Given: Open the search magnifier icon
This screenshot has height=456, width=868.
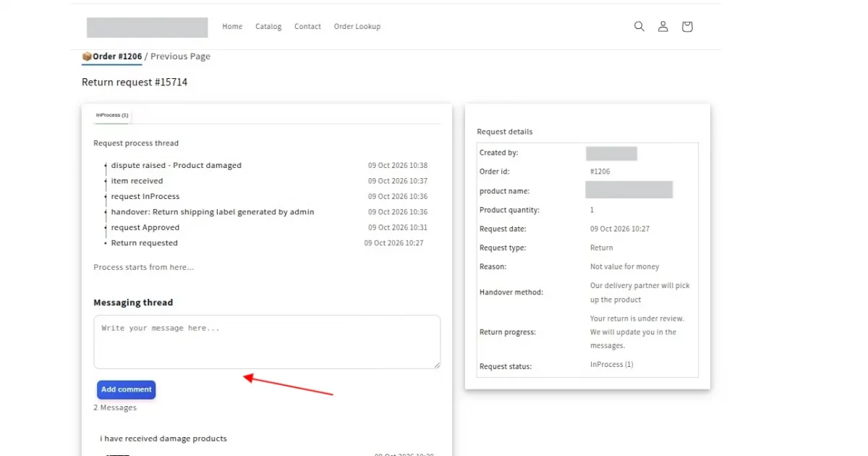Looking at the screenshot, I should (x=639, y=26).
